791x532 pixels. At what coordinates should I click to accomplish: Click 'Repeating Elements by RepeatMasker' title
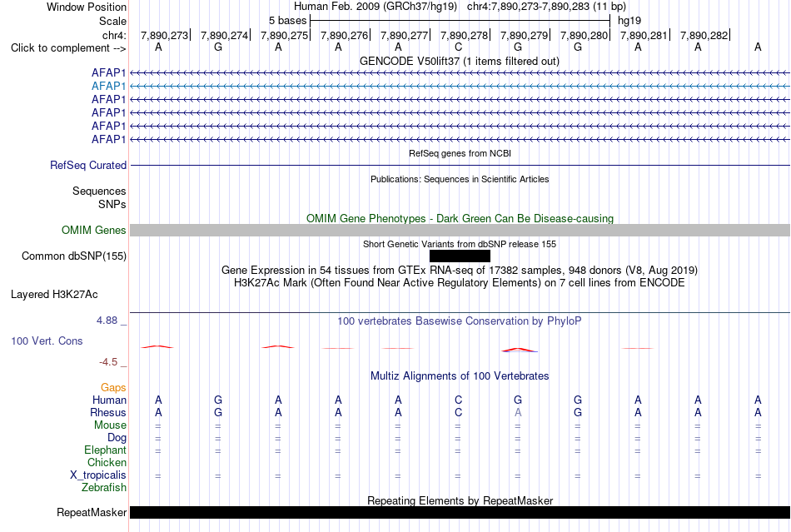pyautogui.click(x=460, y=500)
